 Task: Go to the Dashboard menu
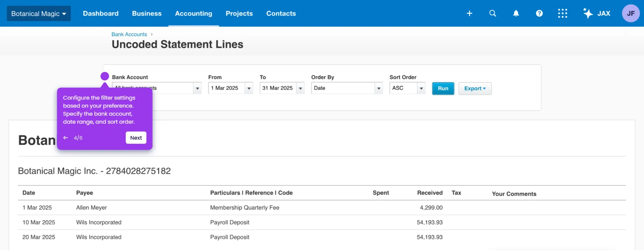pyautogui.click(x=101, y=13)
